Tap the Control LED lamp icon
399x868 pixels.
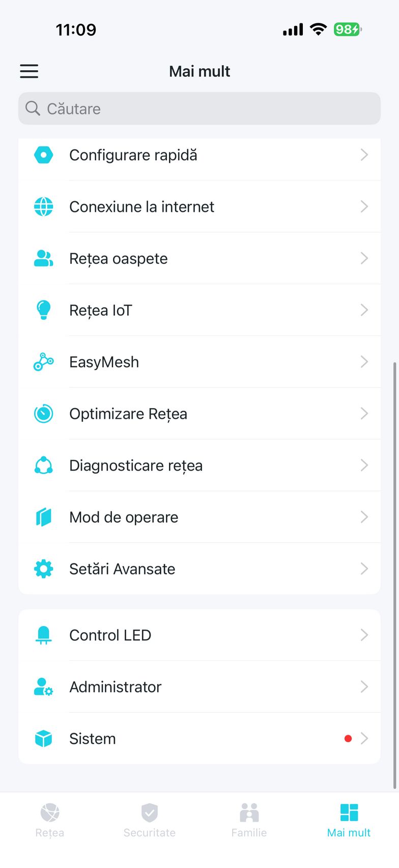pos(44,635)
